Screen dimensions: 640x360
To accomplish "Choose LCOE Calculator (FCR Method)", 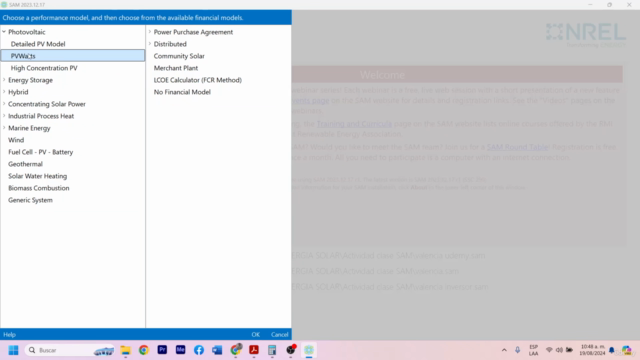I will point(198,80).
